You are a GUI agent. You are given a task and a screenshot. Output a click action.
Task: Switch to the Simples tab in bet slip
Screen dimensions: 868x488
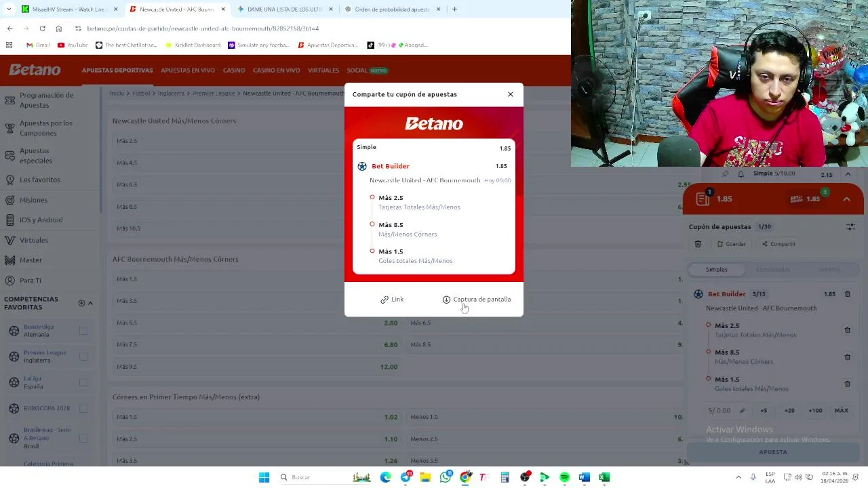click(x=716, y=270)
